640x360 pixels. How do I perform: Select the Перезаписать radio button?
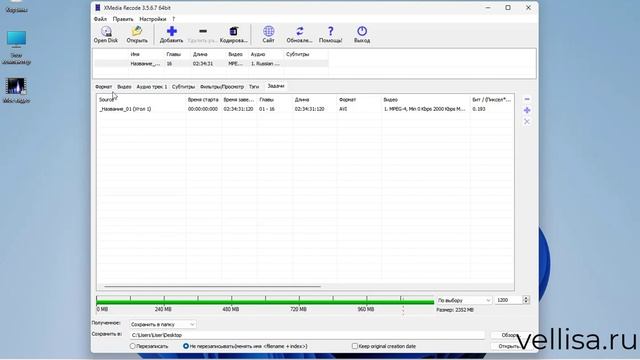(132, 346)
